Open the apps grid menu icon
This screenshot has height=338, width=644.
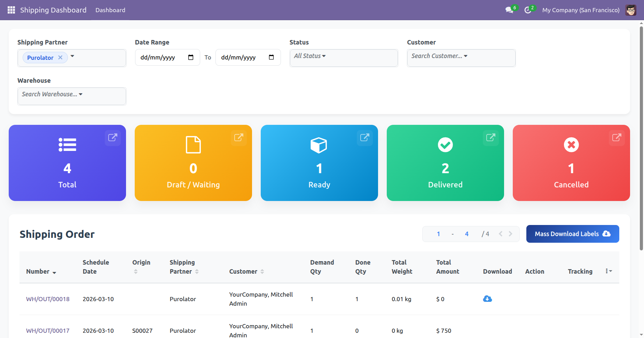(11, 10)
